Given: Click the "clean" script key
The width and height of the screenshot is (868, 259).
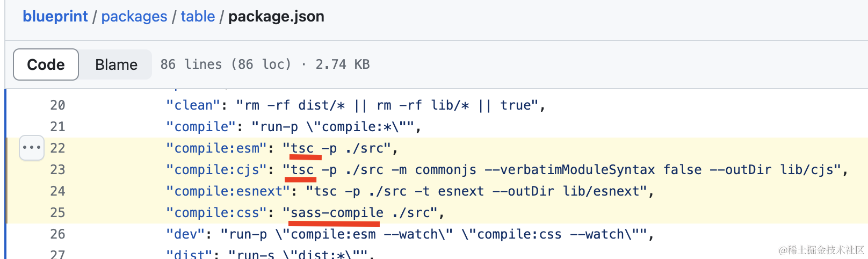Looking at the screenshot, I should (x=193, y=105).
